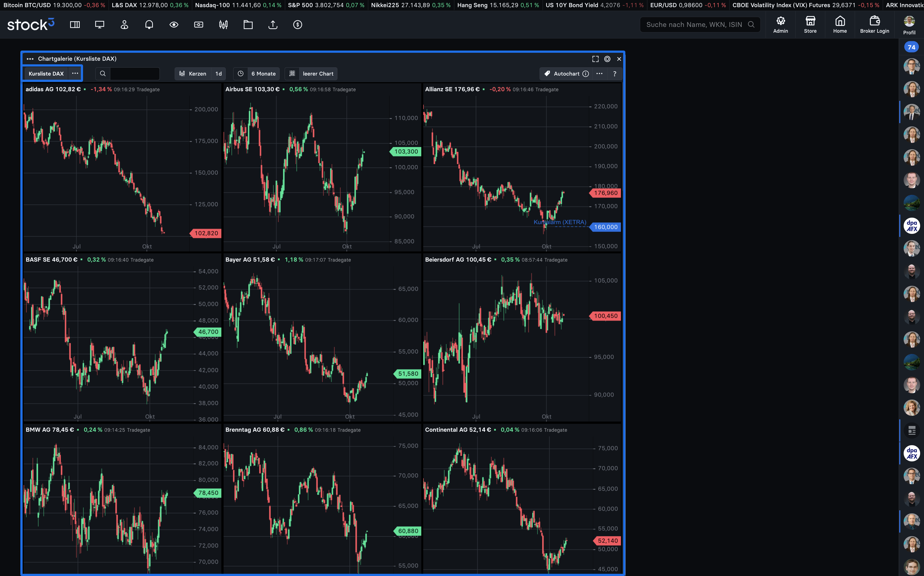This screenshot has width=924, height=576.
Task: Click Nikkei225 in the ticker bar
Action: pyautogui.click(x=411, y=5)
